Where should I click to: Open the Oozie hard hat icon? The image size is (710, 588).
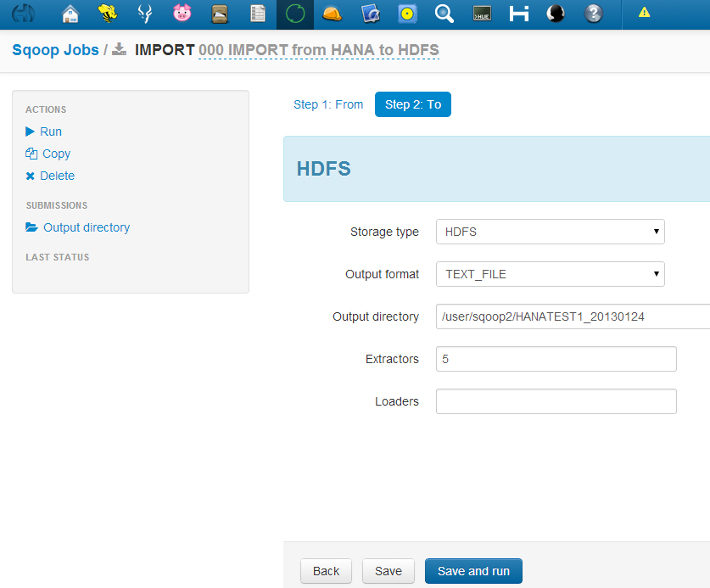tap(333, 14)
